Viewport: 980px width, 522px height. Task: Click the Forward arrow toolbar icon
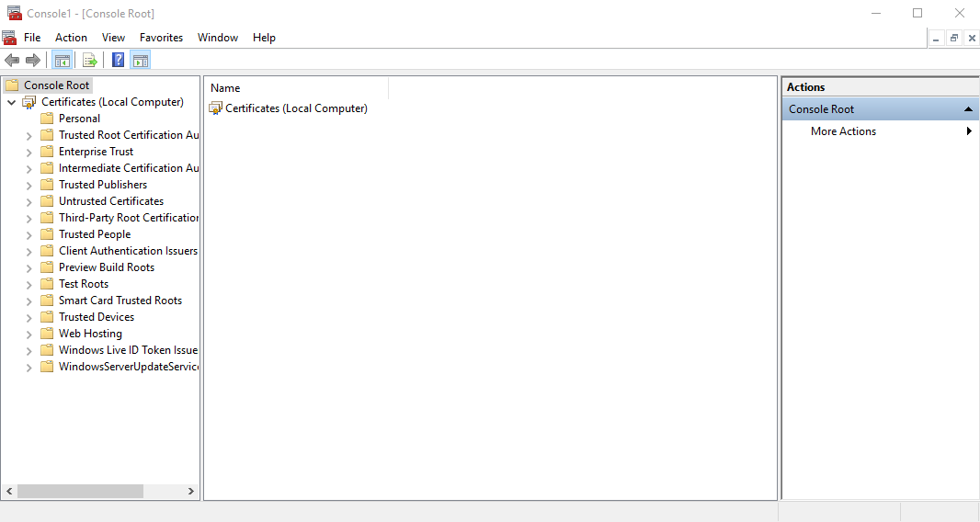[33, 61]
